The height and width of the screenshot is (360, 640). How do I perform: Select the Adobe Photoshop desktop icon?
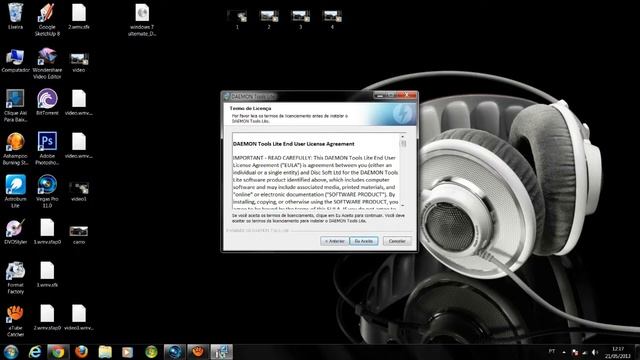47,149
